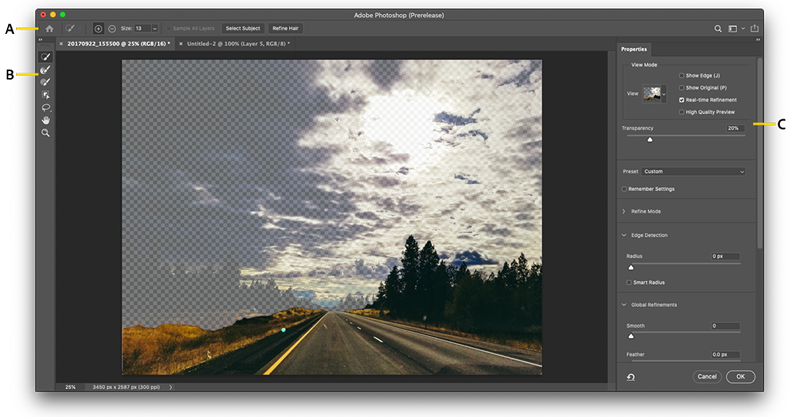Collapse the Global Refinements section

(624, 305)
